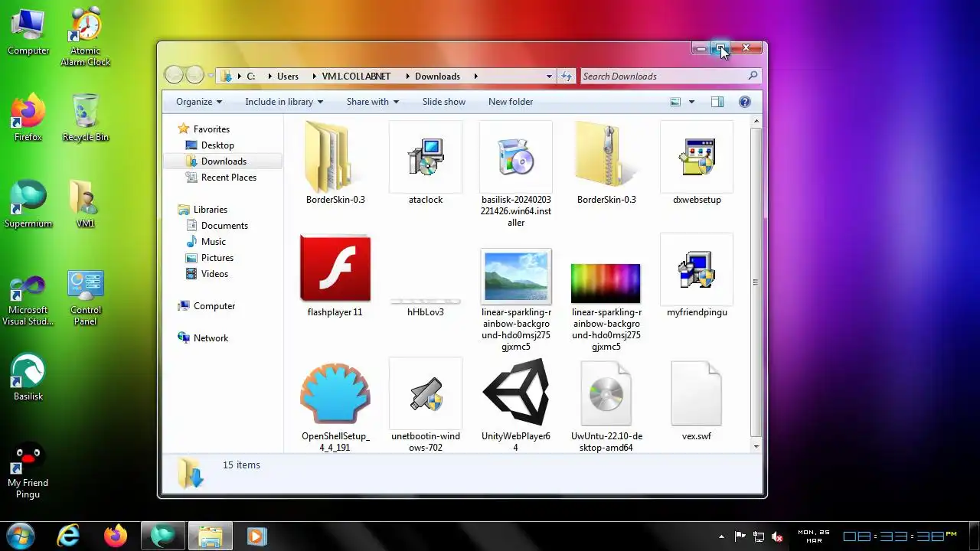This screenshot has width=980, height=551.
Task: Select Basilisk desktop shortcut
Action: click(28, 377)
